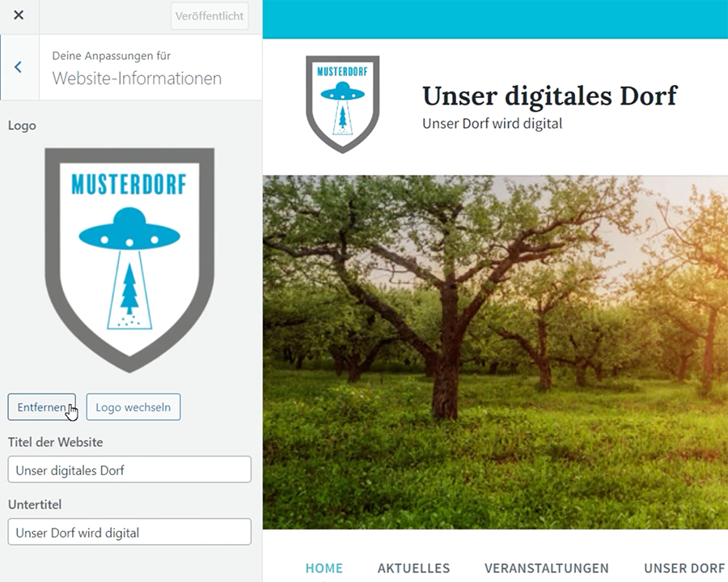Click into the Untertitel input field
Viewport: 728px width, 582px height.
pyautogui.click(x=129, y=532)
